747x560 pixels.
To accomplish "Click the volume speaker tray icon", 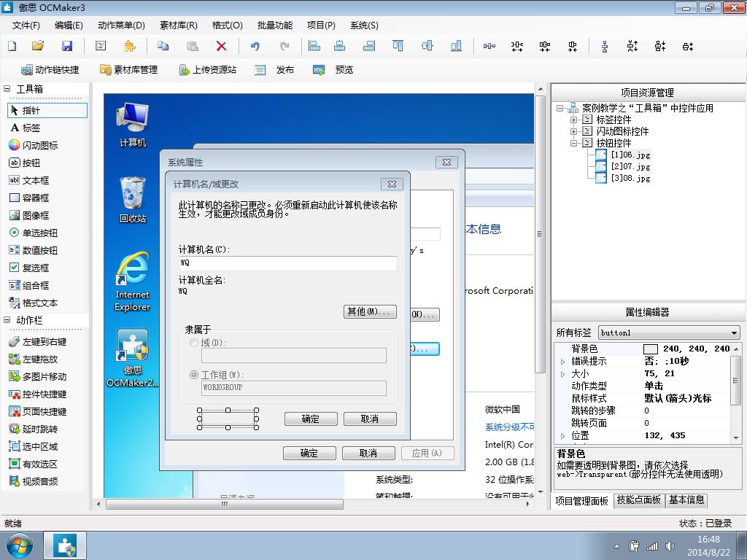I will (x=670, y=546).
